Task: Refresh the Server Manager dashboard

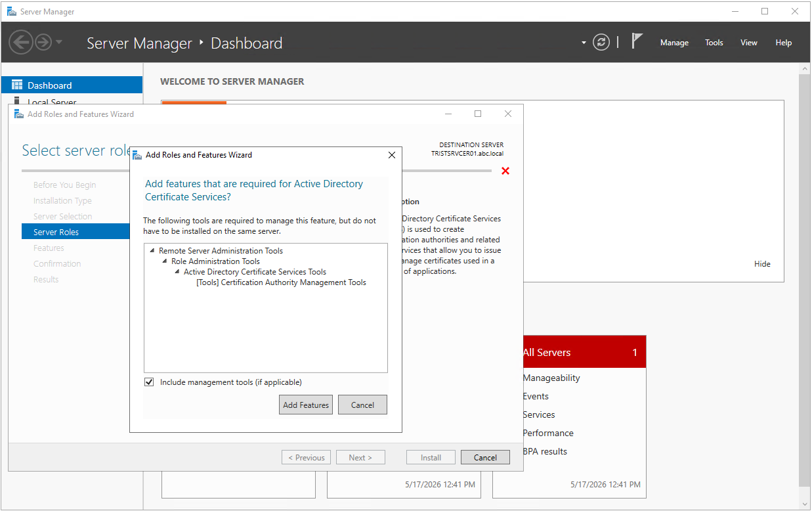Action: (x=601, y=42)
